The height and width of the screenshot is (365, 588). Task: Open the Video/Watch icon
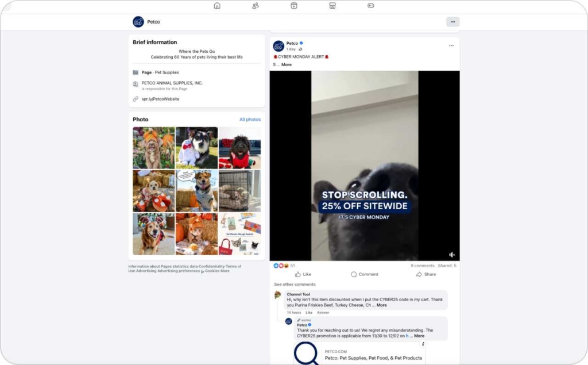[293, 5]
